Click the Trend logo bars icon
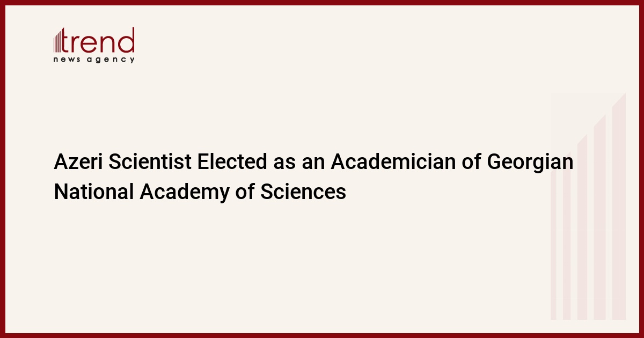 (58, 41)
